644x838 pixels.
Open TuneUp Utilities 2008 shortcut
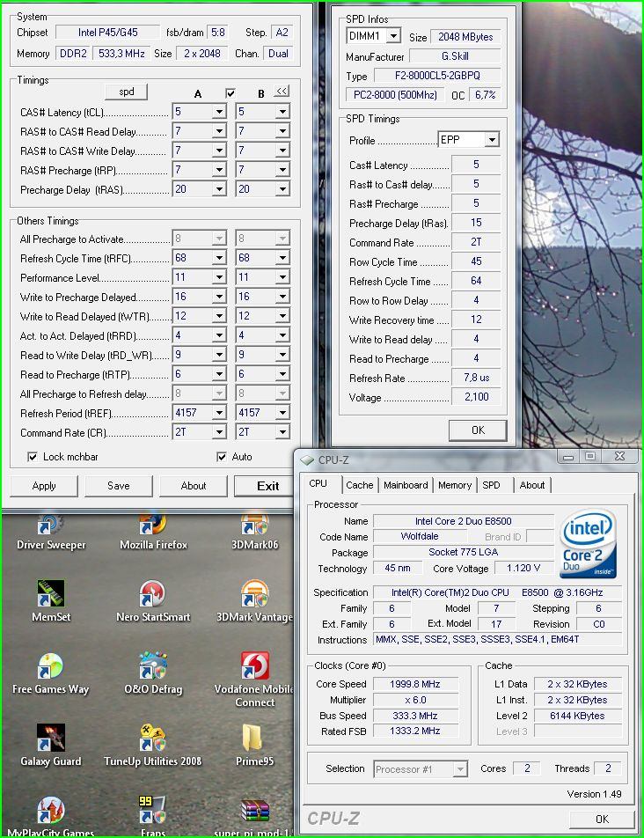tap(153, 745)
